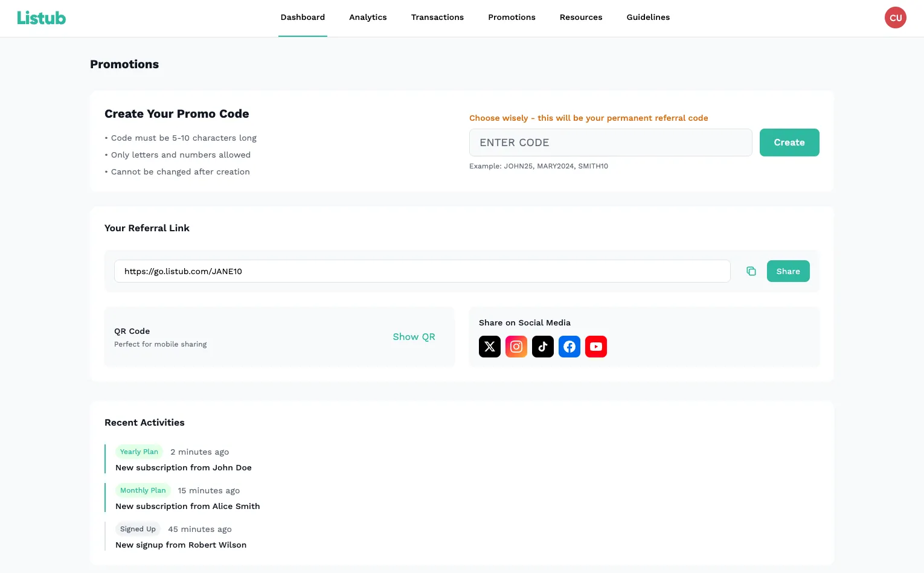Share referral link on TikTok

coord(543,347)
